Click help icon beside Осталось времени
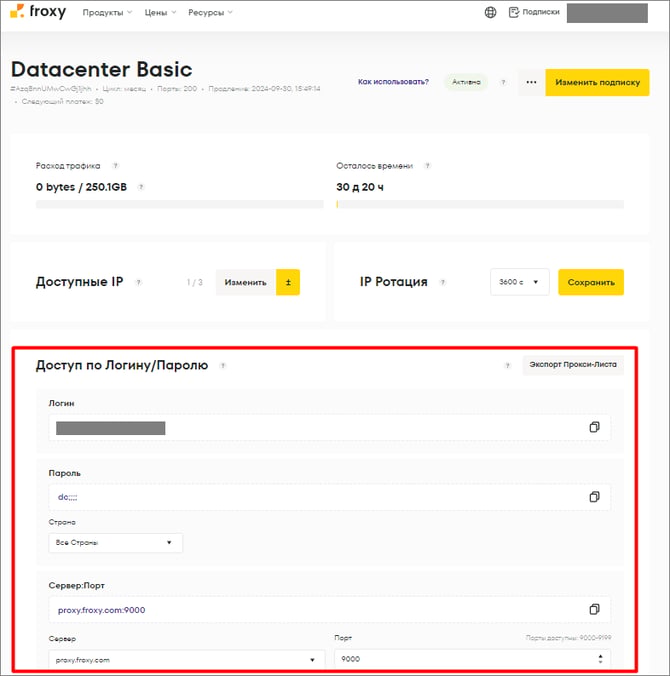 click(427, 166)
